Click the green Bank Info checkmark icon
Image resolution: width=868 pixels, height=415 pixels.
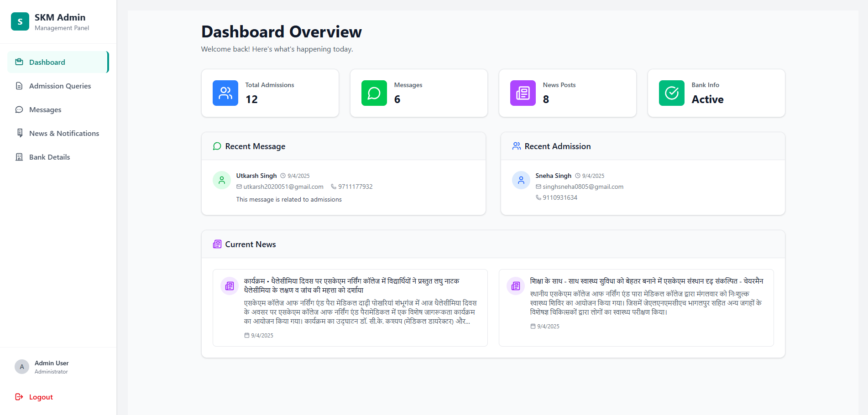tap(672, 93)
